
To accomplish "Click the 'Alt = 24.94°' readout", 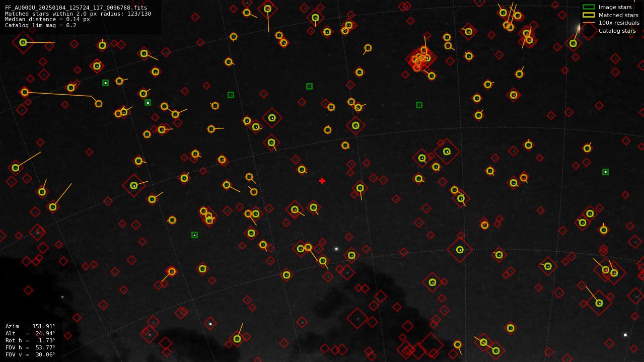I will coord(30,333).
